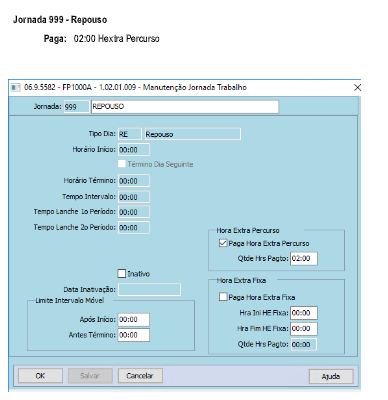Click the REPOUSO description field
Screen dimensions: 388x400
point(185,107)
